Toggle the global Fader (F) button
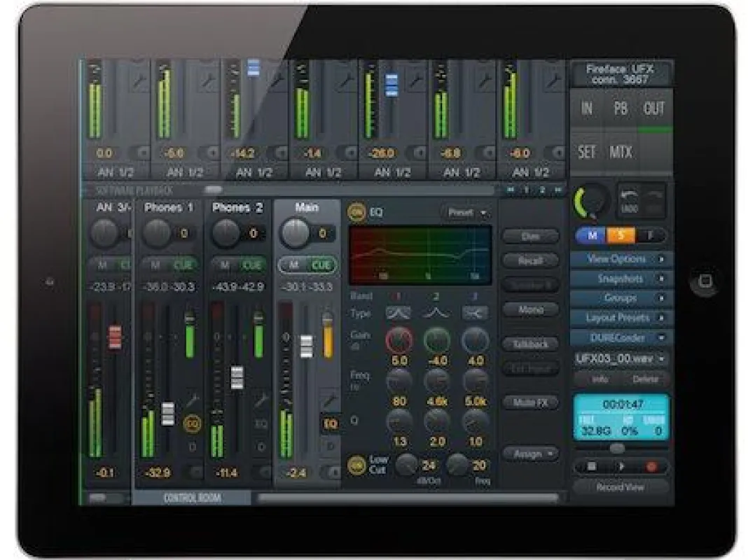This screenshot has height=560, width=748. 651,235
